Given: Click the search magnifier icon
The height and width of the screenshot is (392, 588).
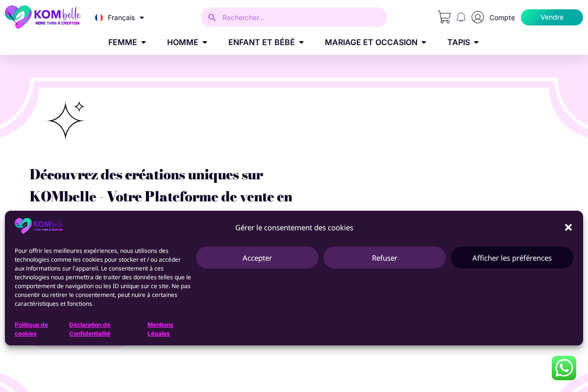Looking at the screenshot, I should [x=212, y=17].
